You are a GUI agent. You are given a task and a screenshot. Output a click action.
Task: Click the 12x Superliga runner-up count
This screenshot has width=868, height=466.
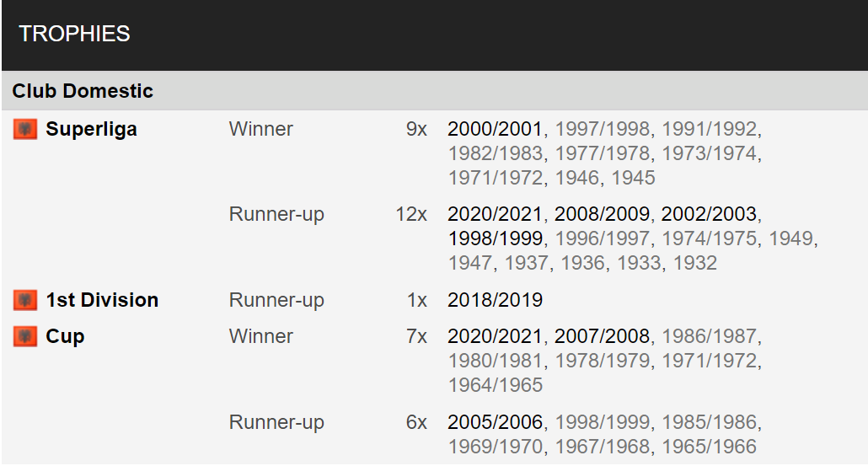point(410,214)
